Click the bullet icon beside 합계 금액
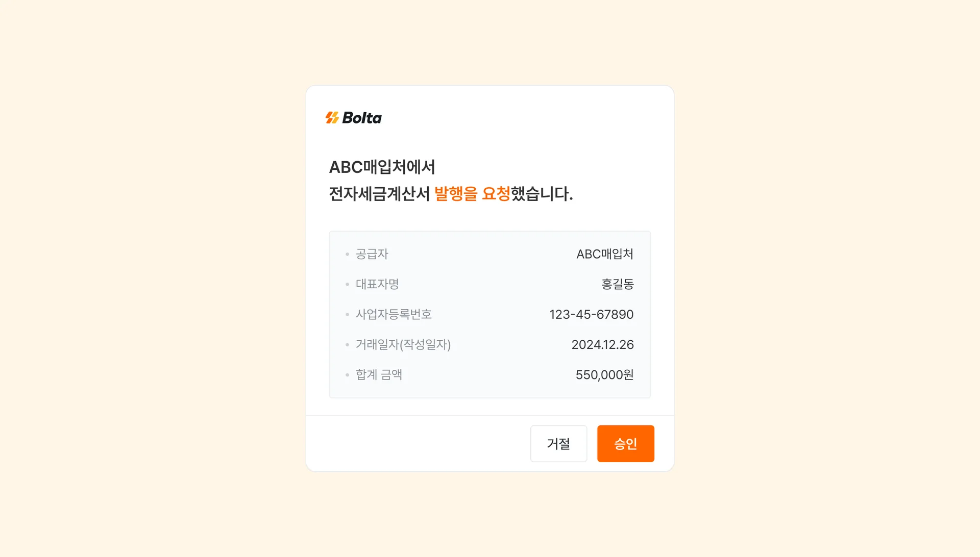 pyautogui.click(x=347, y=374)
